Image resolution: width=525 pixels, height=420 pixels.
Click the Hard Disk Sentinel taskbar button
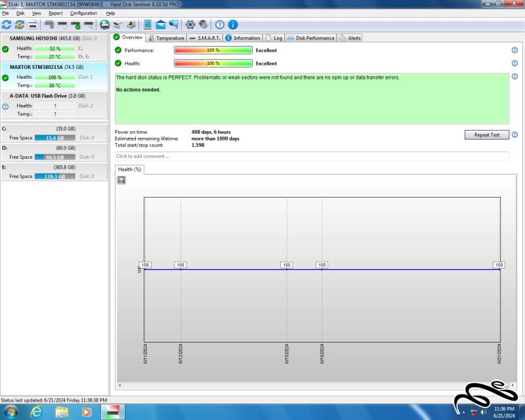point(112,411)
